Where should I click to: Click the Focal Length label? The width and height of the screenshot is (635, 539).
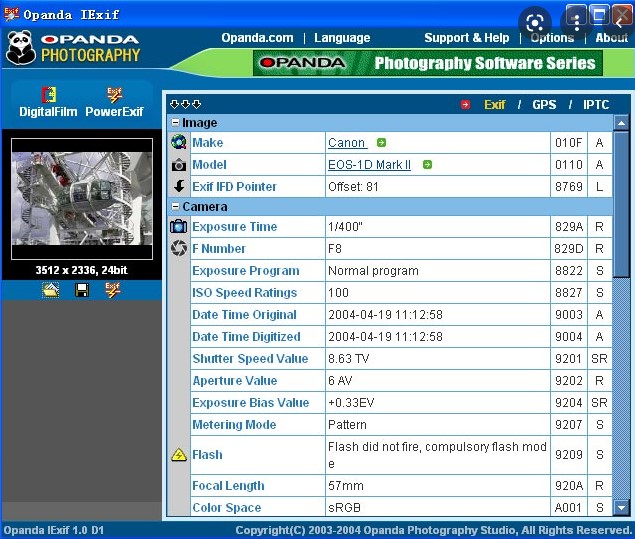click(x=228, y=486)
